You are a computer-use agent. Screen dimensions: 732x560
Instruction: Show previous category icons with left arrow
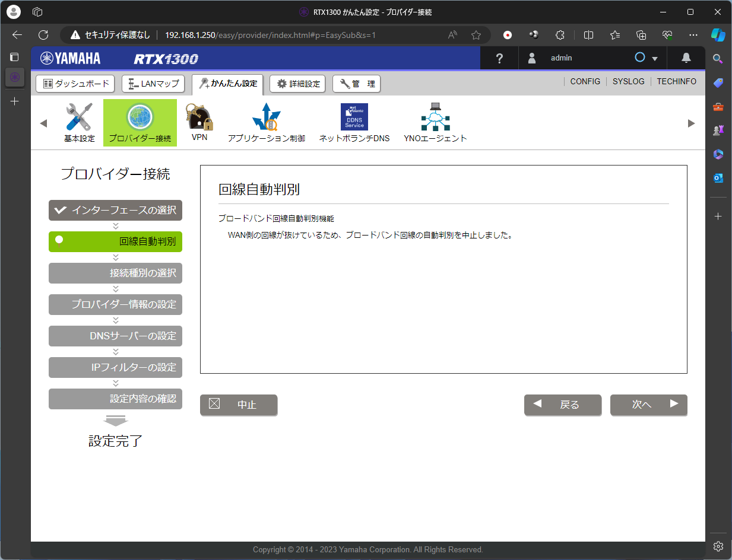click(43, 123)
